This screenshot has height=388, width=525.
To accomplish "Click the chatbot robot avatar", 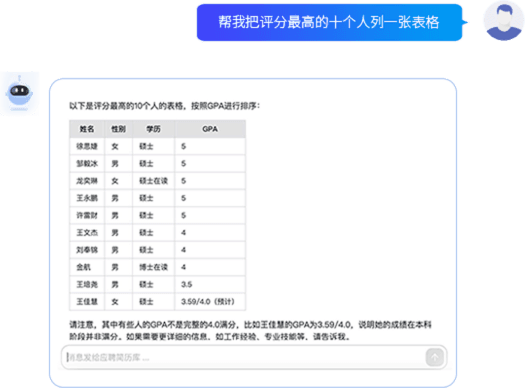I will pos(19,93).
